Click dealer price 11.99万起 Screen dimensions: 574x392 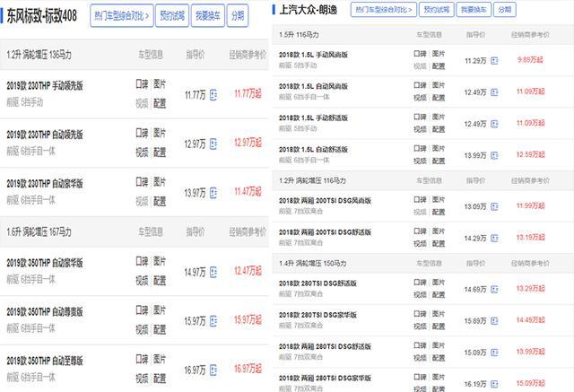click(530, 206)
